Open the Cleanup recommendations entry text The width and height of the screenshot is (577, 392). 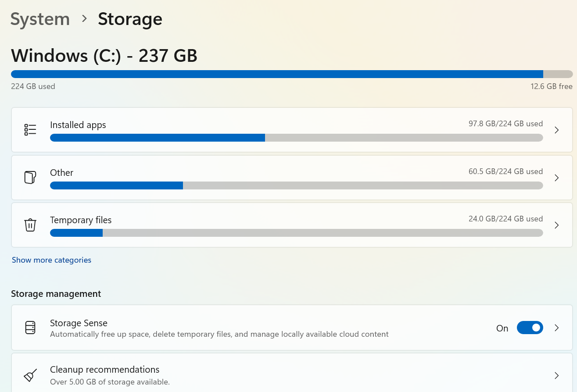point(104,370)
